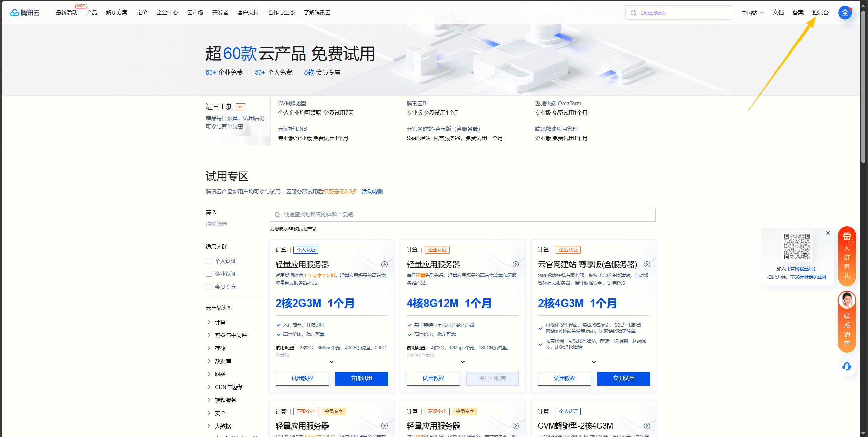Close the 官网粉丝站 QR code popup
Viewport: 868px width, 437px height.
click(x=828, y=233)
